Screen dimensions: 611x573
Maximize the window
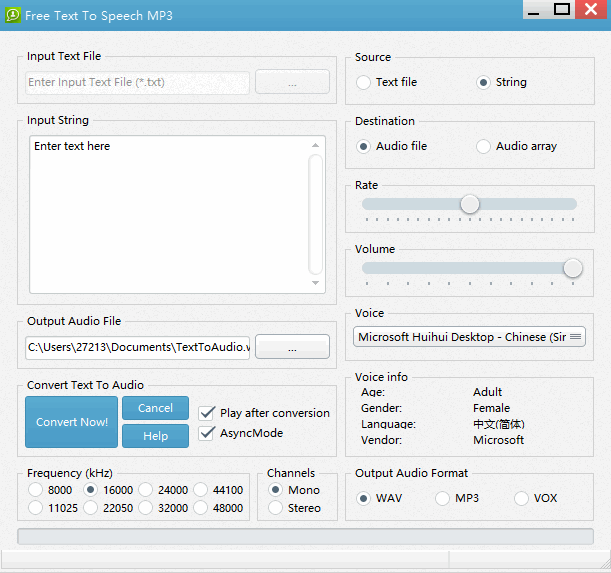562,9
